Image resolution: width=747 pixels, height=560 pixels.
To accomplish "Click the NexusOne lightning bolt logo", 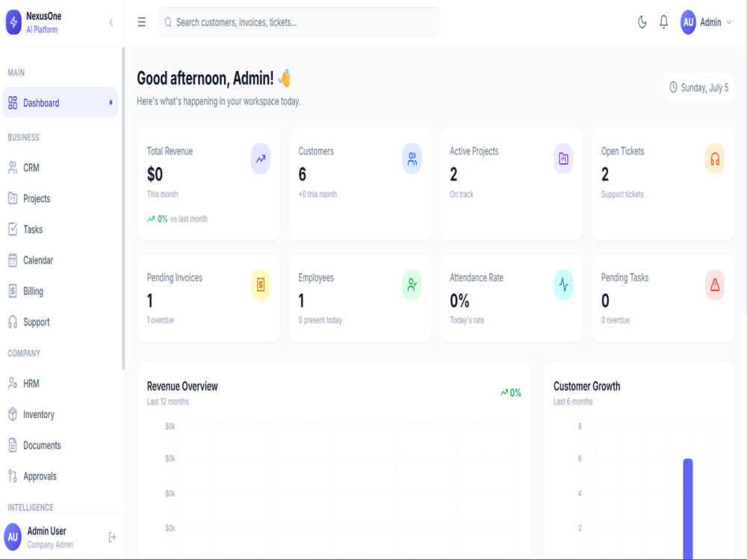I will coord(13,22).
